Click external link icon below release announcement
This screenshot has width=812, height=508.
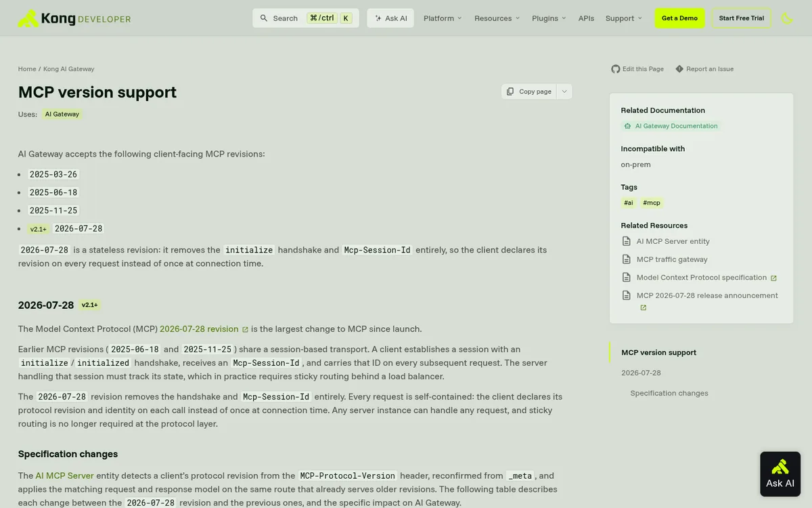click(x=644, y=308)
